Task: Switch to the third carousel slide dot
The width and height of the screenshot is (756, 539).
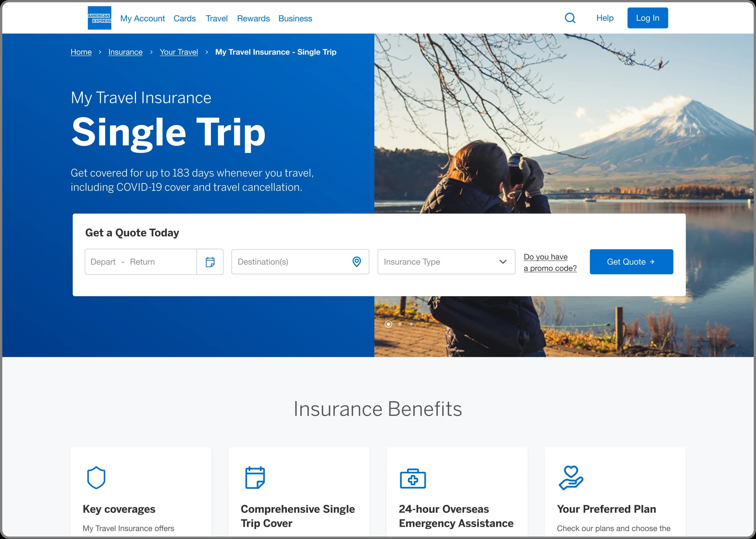Action: pyautogui.click(x=411, y=324)
